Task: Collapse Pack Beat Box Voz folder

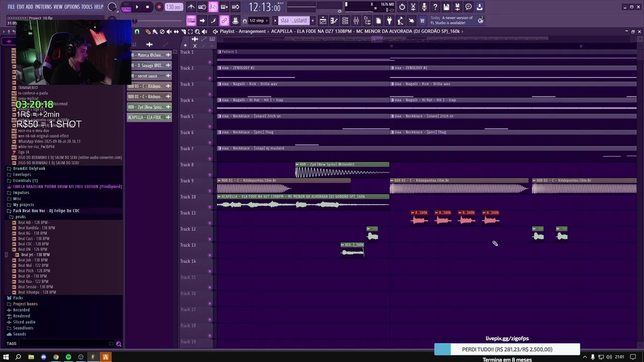Action: 46,211
